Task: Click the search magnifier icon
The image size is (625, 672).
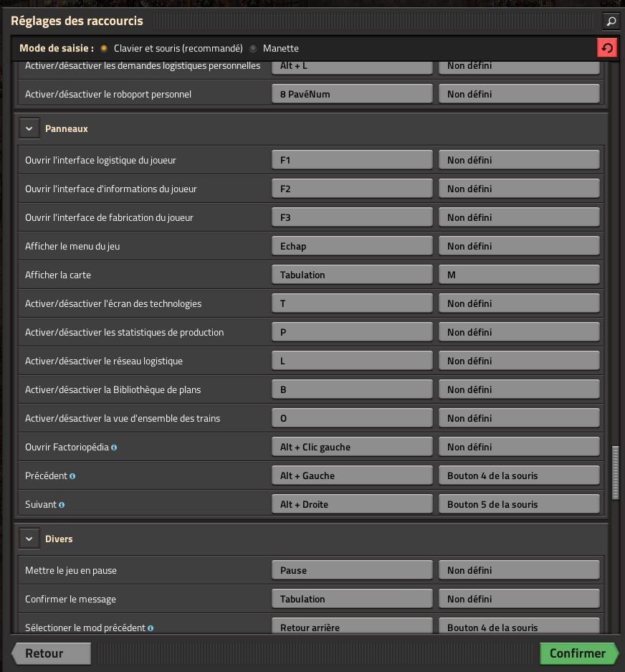Action: [x=611, y=22]
